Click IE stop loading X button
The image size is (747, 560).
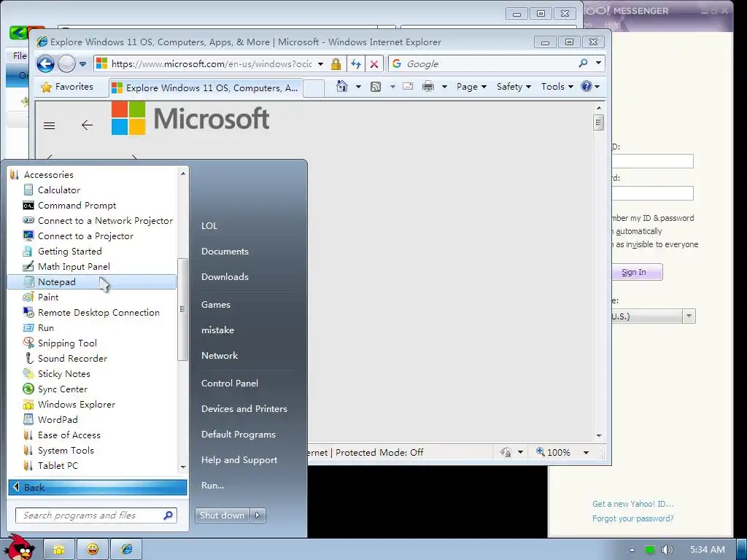pyautogui.click(x=374, y=64)
